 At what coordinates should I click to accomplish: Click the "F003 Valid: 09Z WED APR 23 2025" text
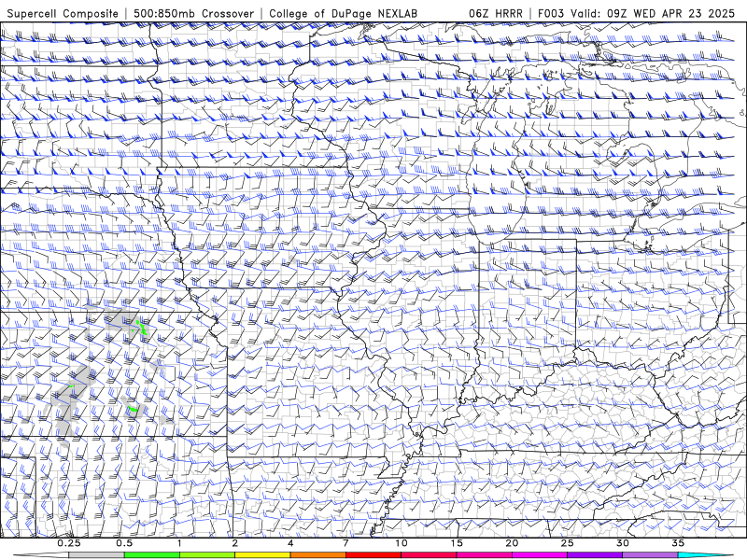[636, 13]
